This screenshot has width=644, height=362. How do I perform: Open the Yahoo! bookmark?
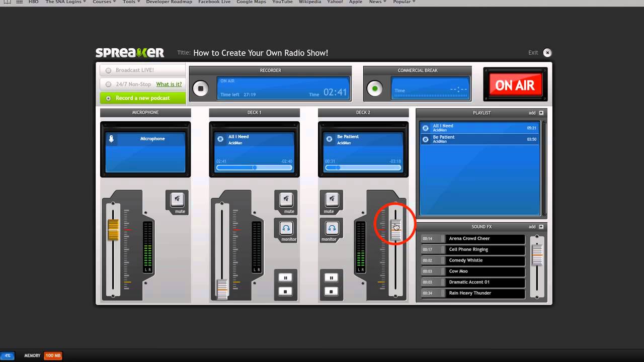(x=335, y=2)
